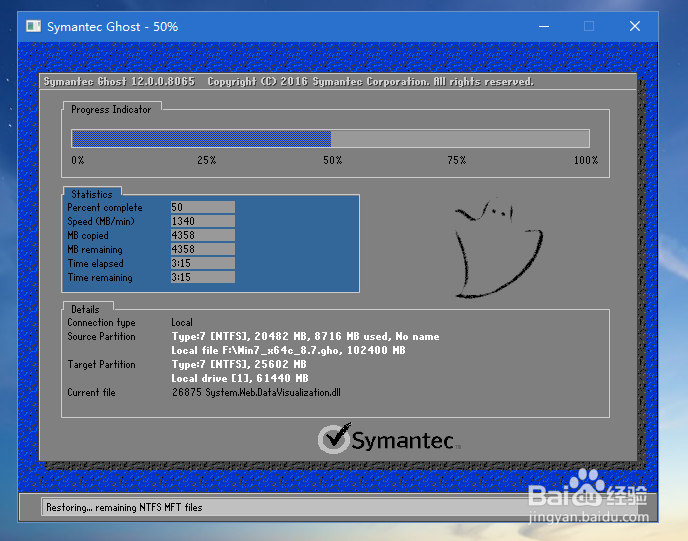
Task: Click the Time remaining value field
Action: (203, 277)
